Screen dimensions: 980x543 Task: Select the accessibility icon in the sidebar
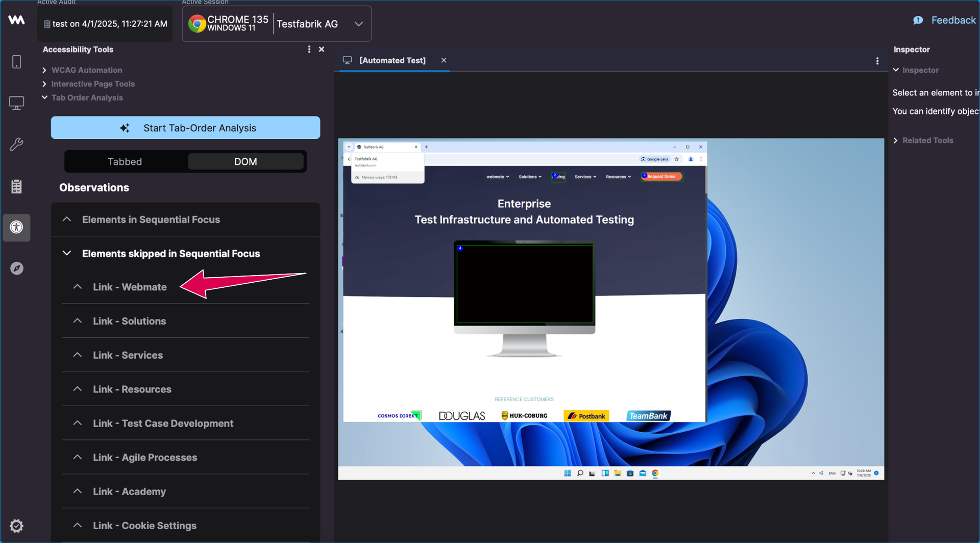pos(16,227)
